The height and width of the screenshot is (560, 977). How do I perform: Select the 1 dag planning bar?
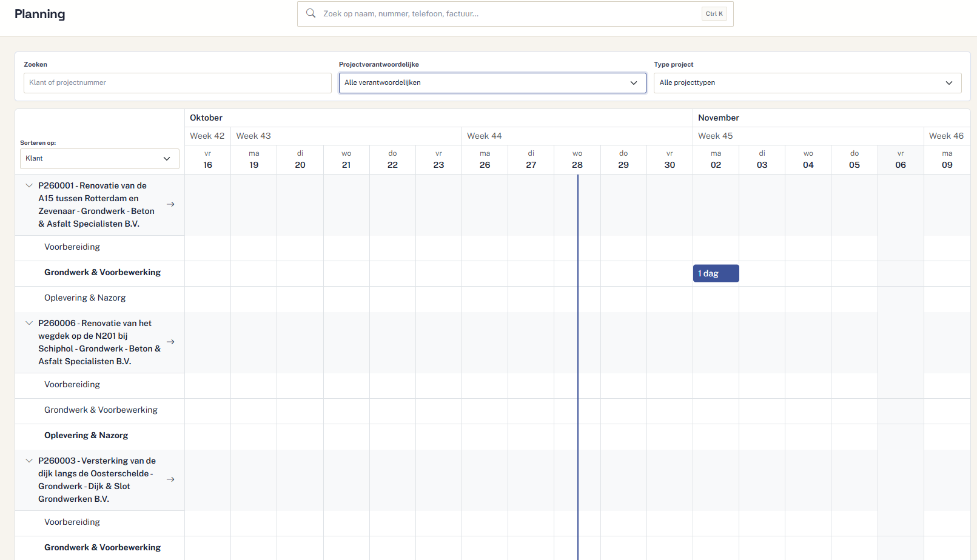pos(716,273)
